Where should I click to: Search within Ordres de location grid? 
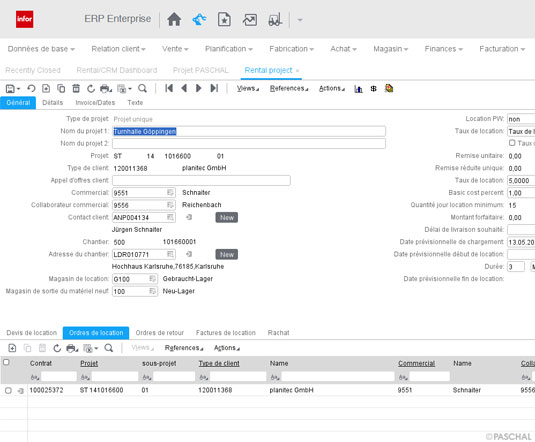click(x=109, y=348)
